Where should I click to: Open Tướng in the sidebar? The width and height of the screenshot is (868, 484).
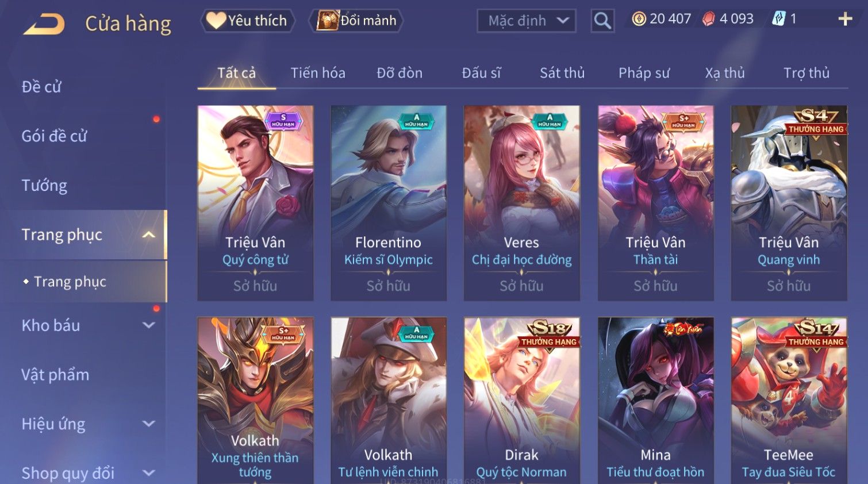tap(44, 186)
